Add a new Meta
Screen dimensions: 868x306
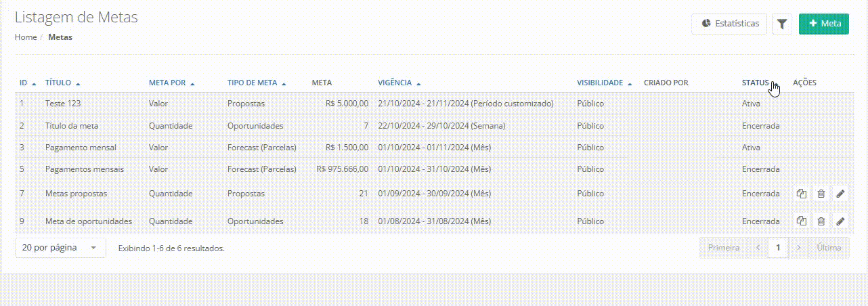823,24
